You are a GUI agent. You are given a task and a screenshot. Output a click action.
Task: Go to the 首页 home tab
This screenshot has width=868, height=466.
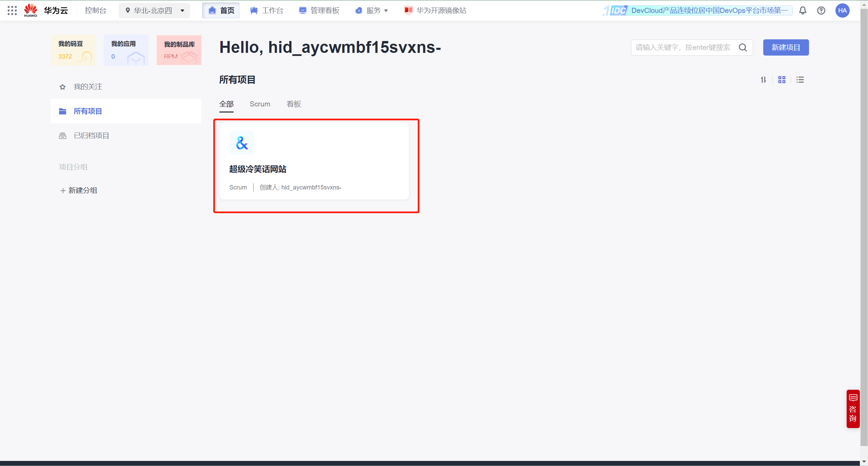pyautogui.click(x=221, y=11)
